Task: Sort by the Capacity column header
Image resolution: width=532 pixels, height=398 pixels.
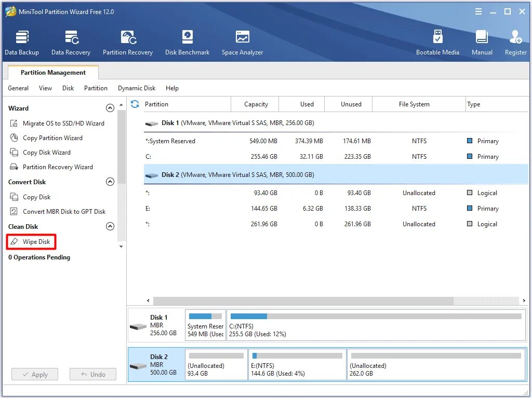Action: [255, 104]
